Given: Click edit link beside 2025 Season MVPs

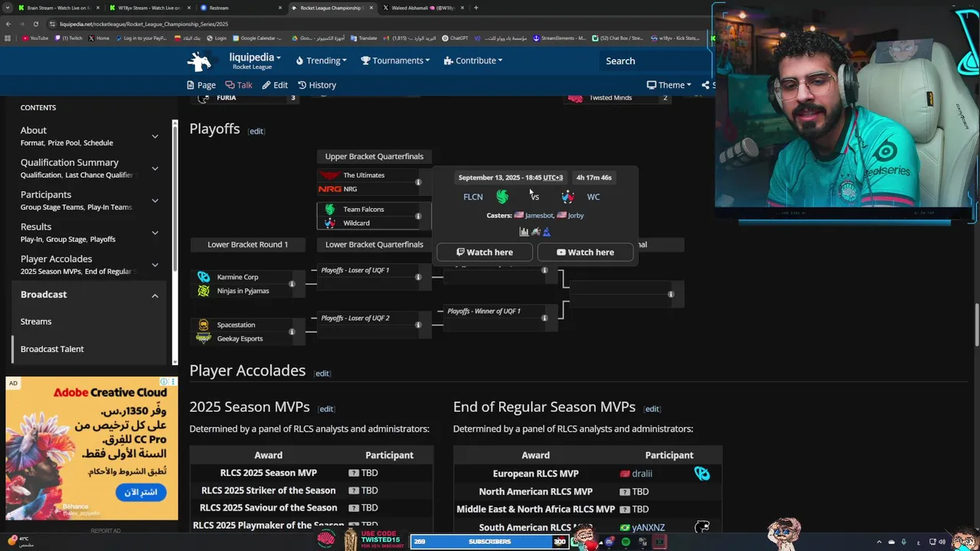Looking at the screenshot, I should pyautogui.click(x=326, y=409).
